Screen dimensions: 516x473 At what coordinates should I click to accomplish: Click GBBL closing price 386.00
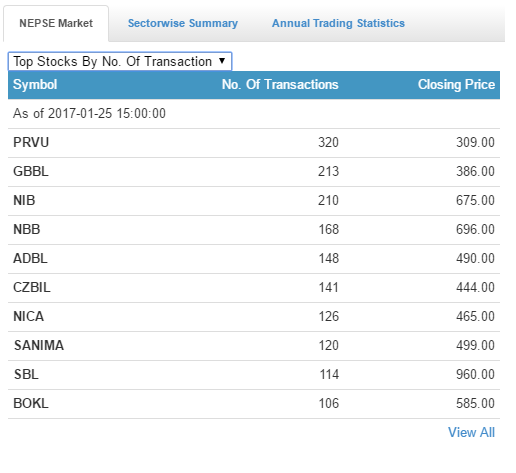475,172
